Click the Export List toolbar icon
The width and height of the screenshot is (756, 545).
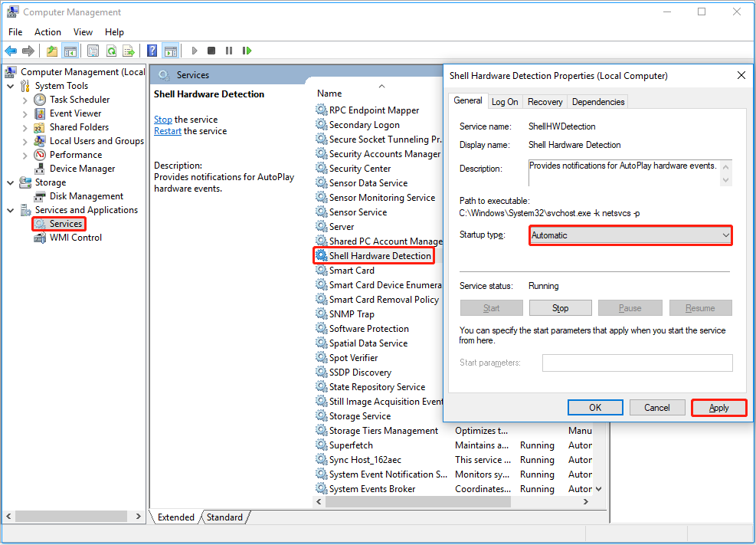pyautogui.click(x=129, y=51)
